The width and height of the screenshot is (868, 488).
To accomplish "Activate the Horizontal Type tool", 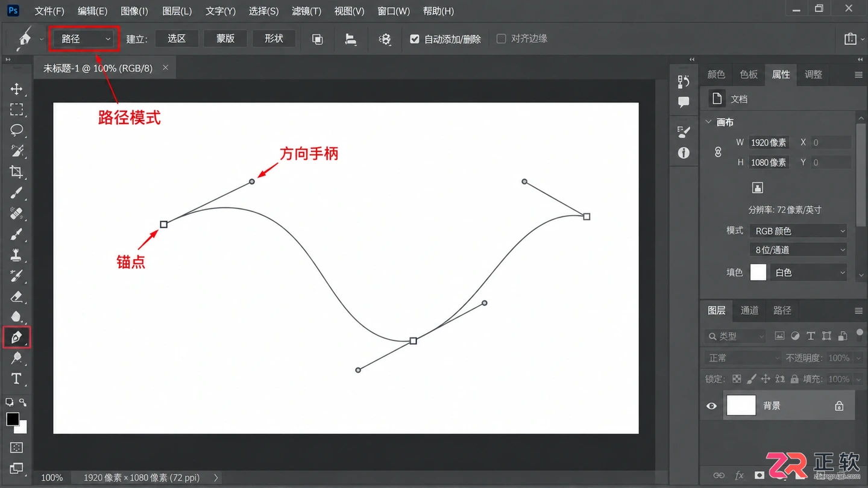I will [16, 379].
